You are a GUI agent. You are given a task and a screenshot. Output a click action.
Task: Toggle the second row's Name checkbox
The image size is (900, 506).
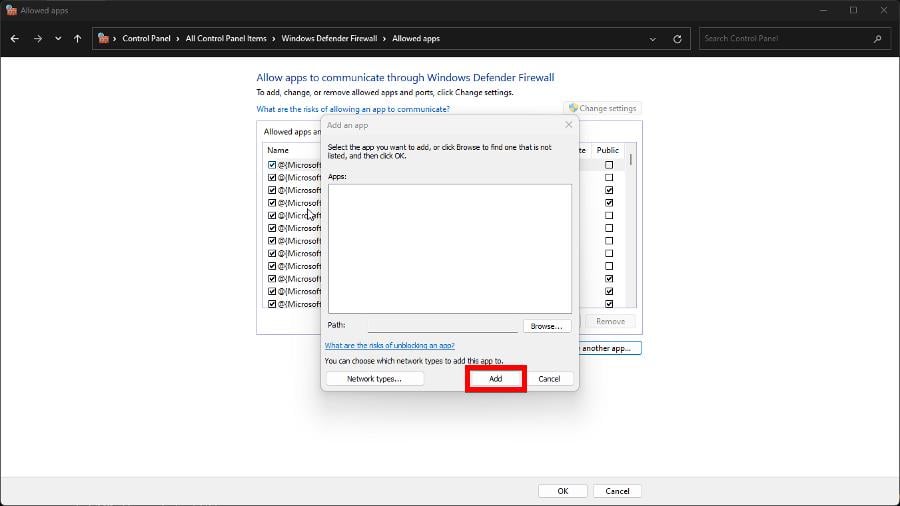pos(272,178)
